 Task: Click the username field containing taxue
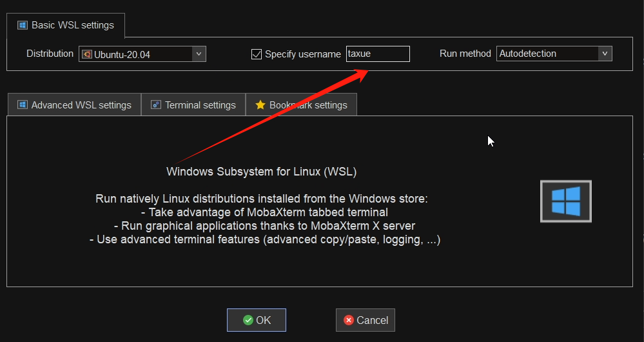378,54
